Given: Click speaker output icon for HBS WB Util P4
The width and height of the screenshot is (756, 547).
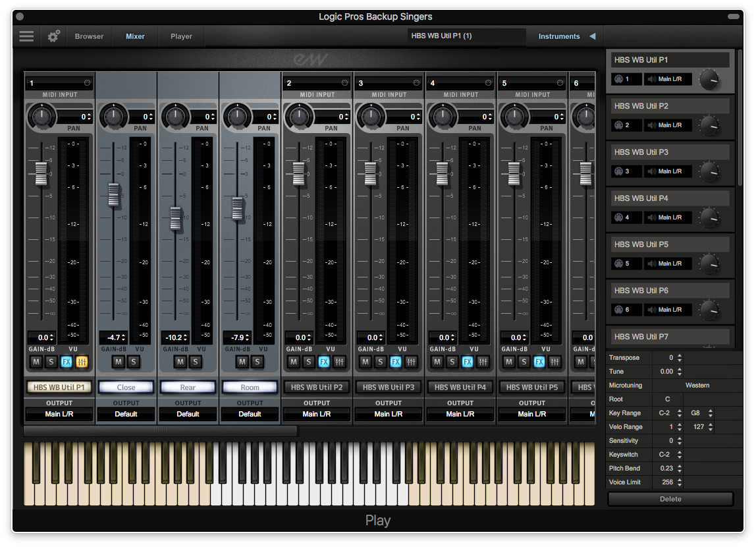Looking at the screenshot, I should click(652, 217).
